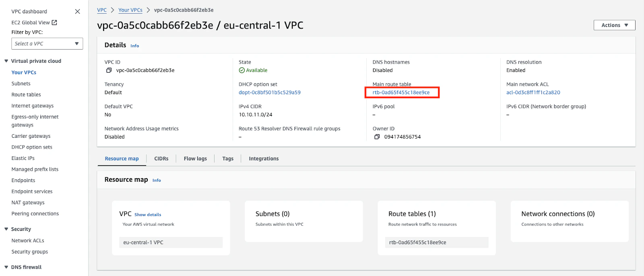
Task: Collapse the Virtual private cloud section
Action: (x=6, y=61)
